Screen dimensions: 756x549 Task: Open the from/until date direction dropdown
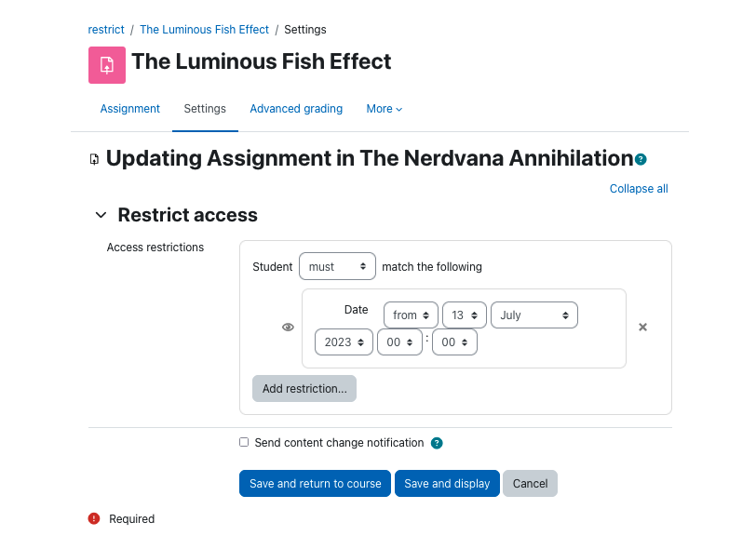411,315
